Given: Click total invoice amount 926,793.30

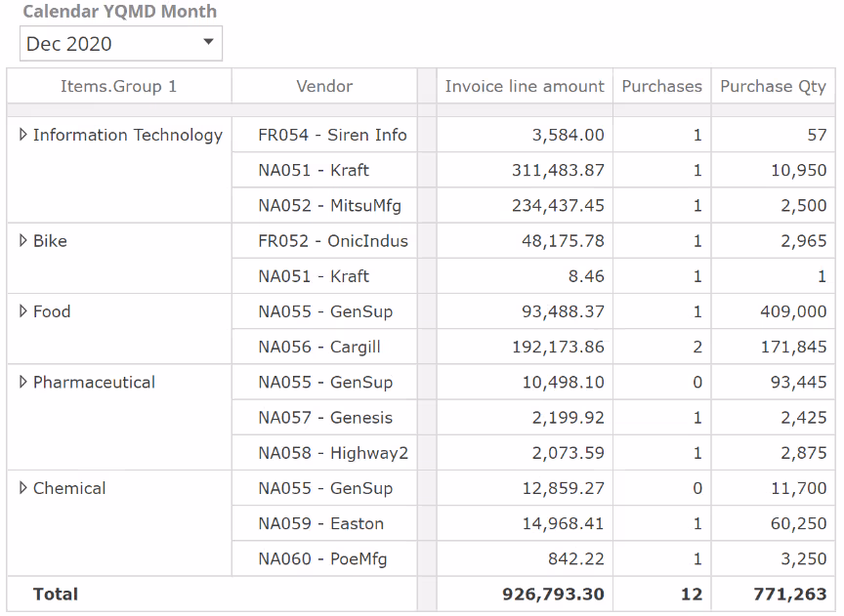Looking at the screenshot, I should point(553,594).
